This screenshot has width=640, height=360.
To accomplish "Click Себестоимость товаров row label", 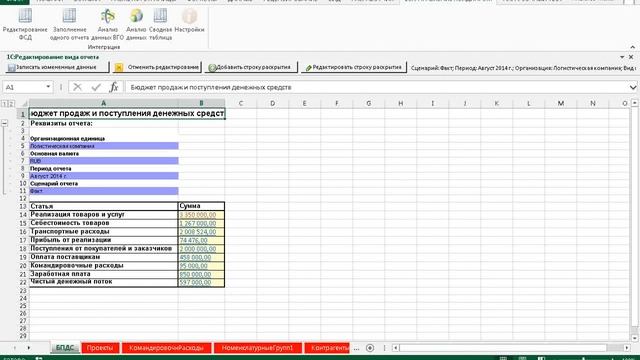I will pos(104,223).
